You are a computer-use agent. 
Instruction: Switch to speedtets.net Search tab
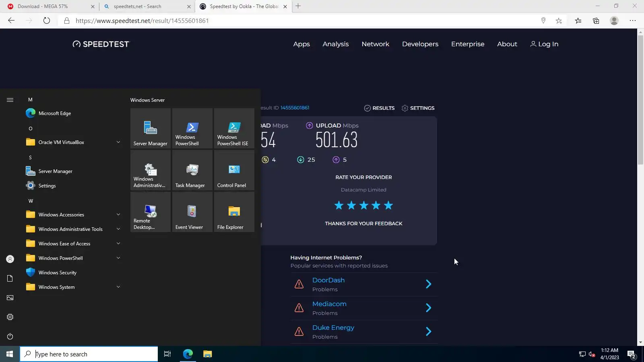click(x=147, y=6)
